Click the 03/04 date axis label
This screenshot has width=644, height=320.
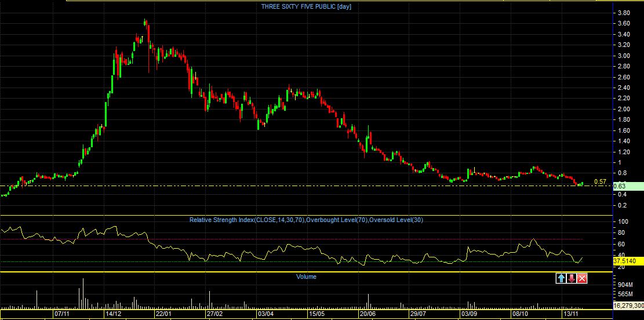point(265,314)
